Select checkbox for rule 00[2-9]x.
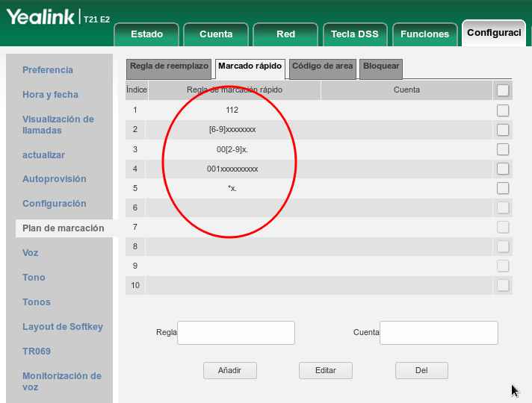532x403 pixels. (503, 149)
